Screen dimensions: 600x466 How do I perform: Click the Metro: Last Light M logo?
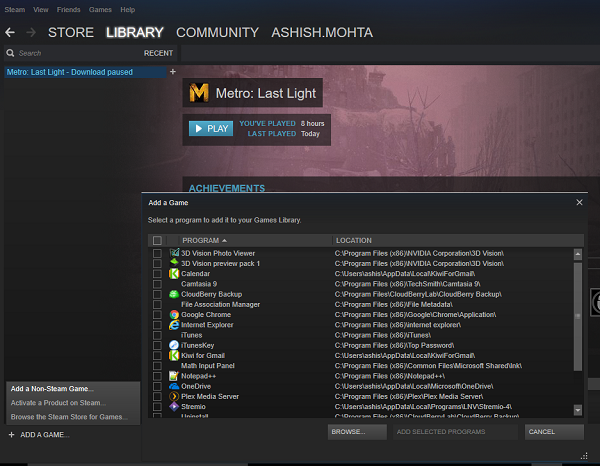pyautogui.click(x=199, y=93)
